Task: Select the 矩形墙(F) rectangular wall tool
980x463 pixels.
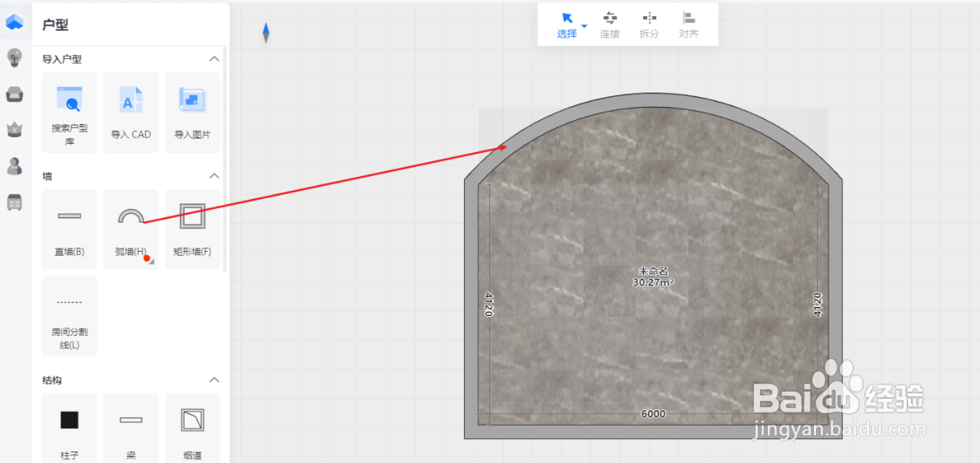Action: tap(192, 229)
